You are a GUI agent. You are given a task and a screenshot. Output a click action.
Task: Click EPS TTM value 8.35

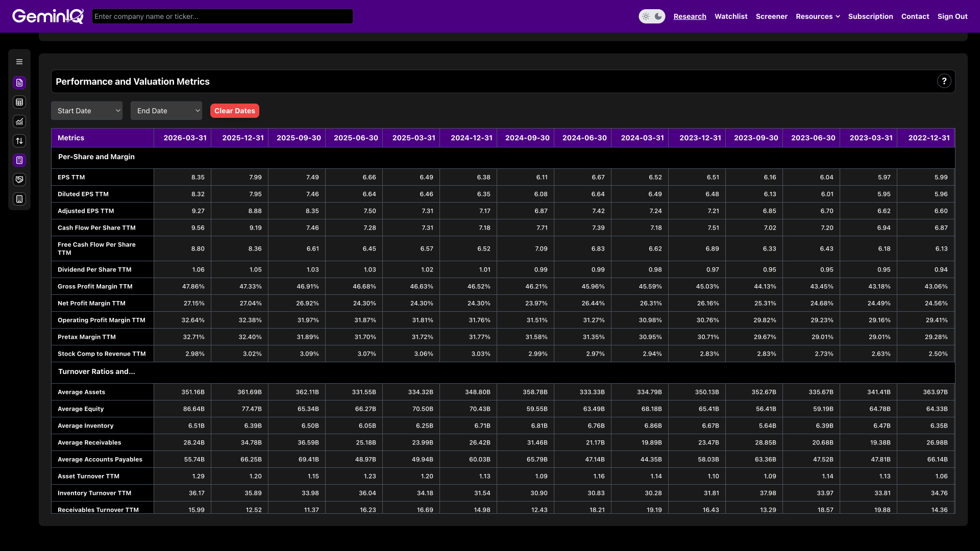pos(198,178)
